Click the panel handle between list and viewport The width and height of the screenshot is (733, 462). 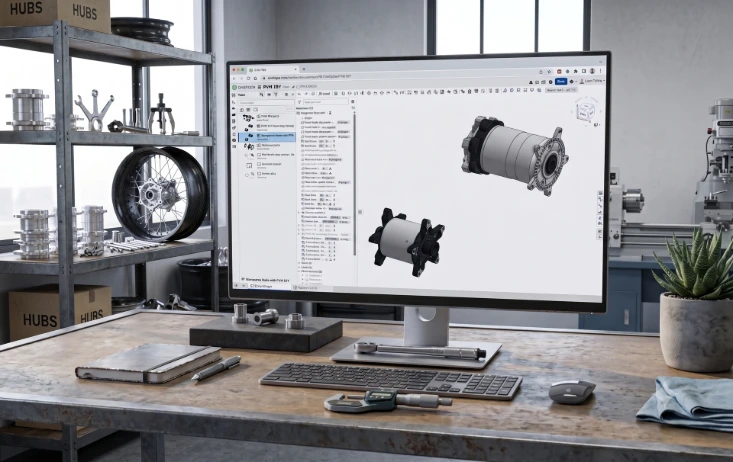pyautogui.click(x=360, y=212)
